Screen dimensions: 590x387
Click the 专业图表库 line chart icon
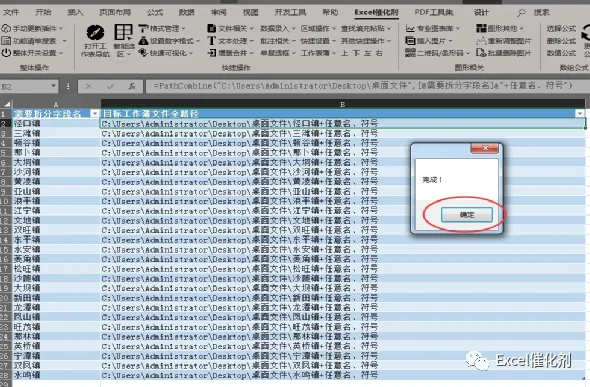410,29
